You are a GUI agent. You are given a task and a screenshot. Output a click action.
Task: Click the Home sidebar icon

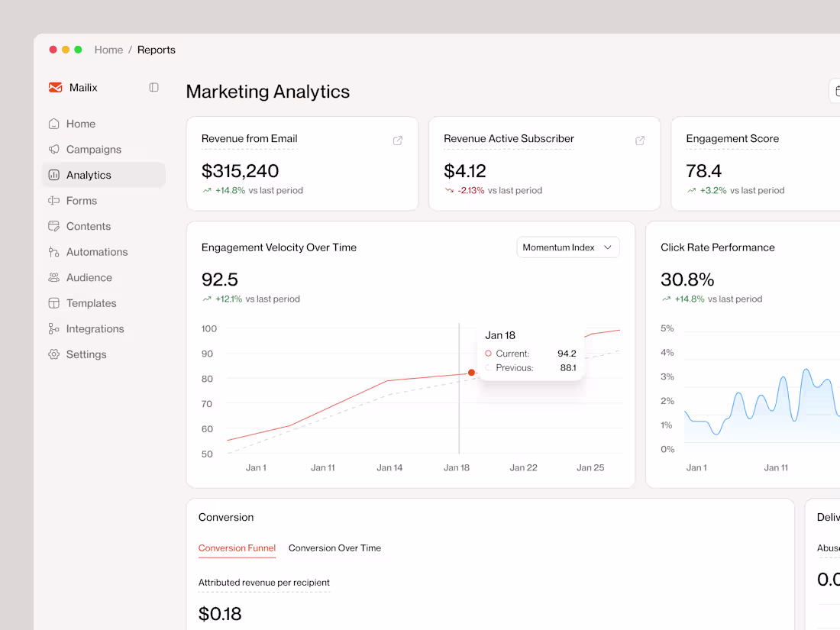click(x=53, y=124)
